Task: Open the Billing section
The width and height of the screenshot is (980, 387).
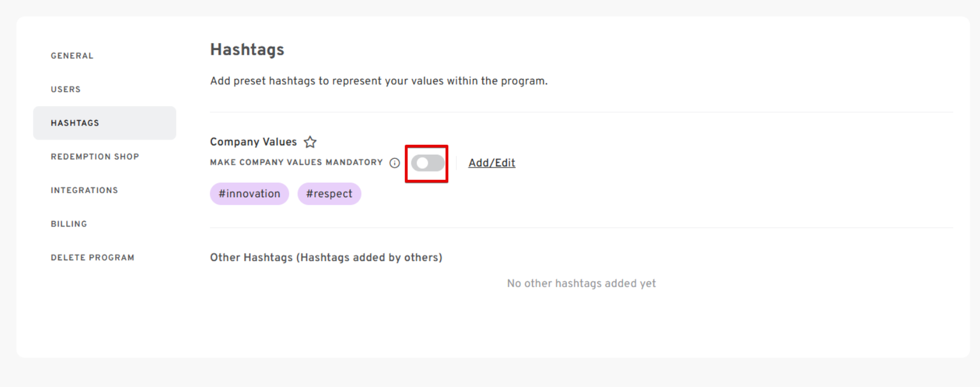Action: (x=69, y=224)
